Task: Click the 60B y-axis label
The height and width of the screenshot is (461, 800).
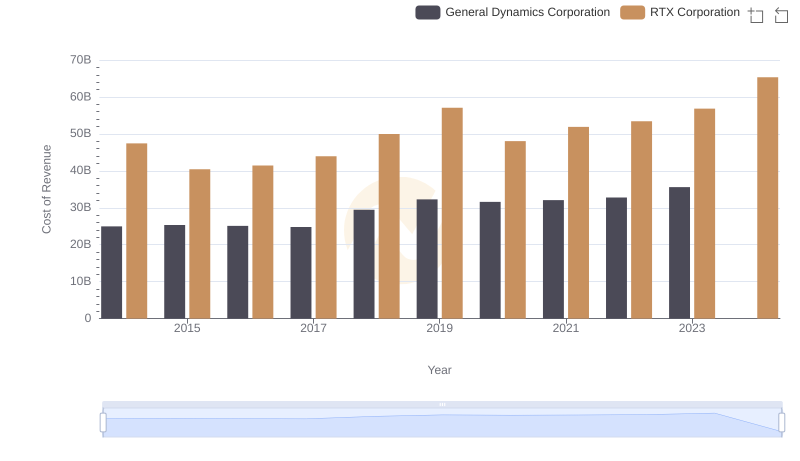Action: [x=81, y=97]
